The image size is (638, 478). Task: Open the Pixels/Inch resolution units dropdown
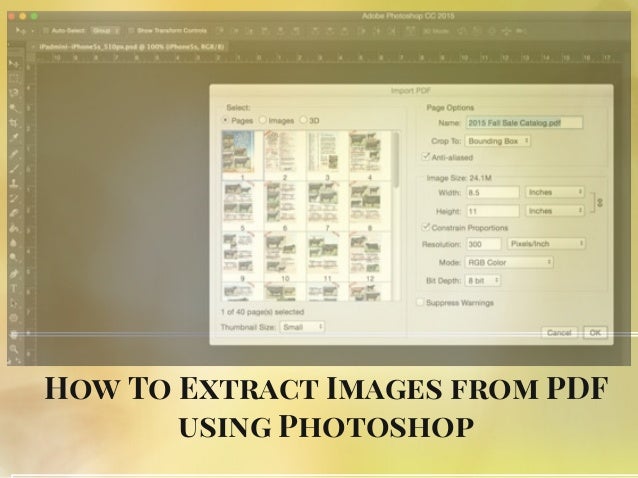[x=546, y=244]
